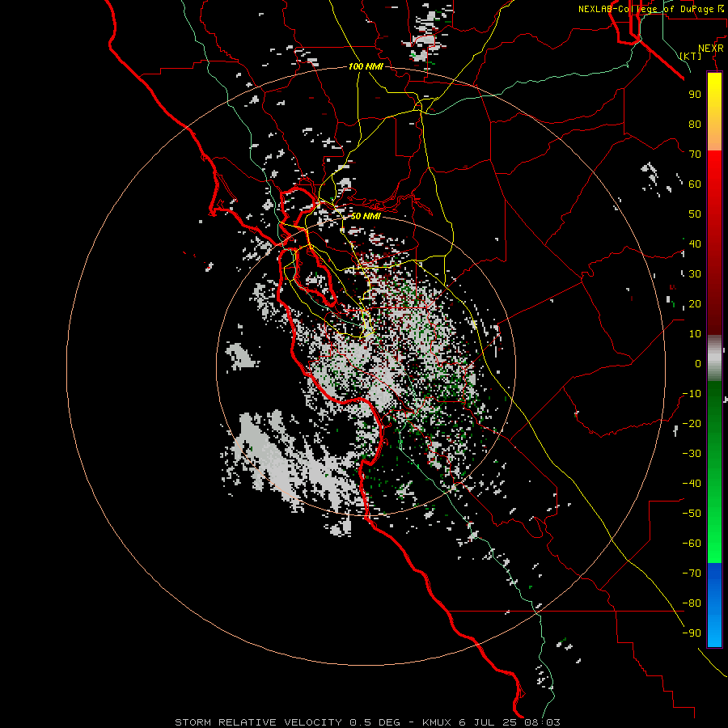728x728 pixels.
Task: Click the blue band of the color bar
Action: 714,604
